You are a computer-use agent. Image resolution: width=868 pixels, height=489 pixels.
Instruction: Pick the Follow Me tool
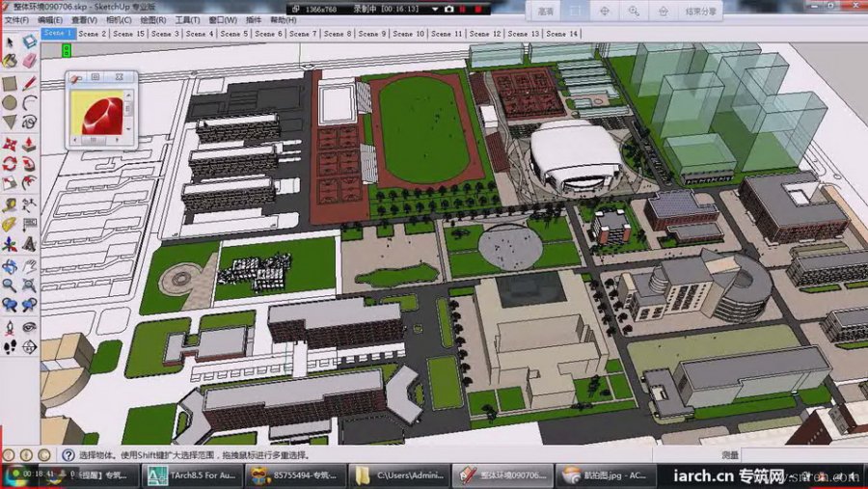[29, 163]
